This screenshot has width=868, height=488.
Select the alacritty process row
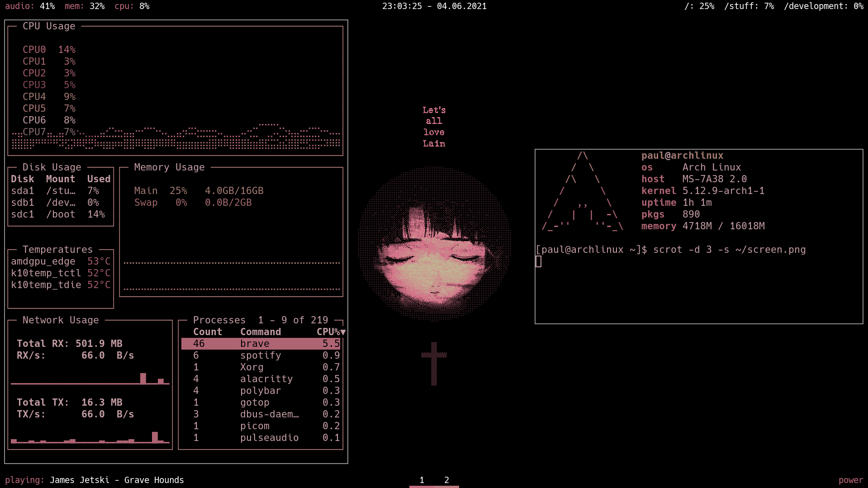(x=261, y=379)
